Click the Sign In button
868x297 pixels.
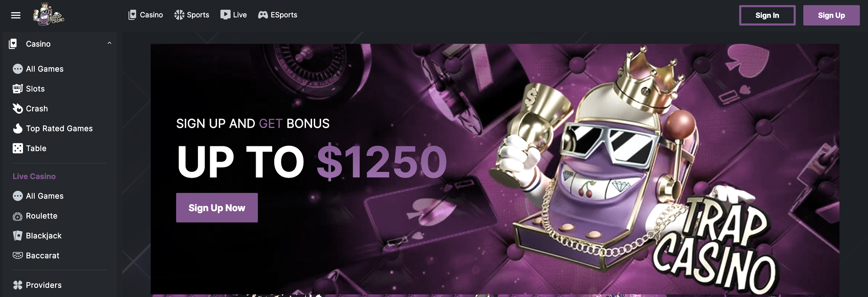(767, 15)
